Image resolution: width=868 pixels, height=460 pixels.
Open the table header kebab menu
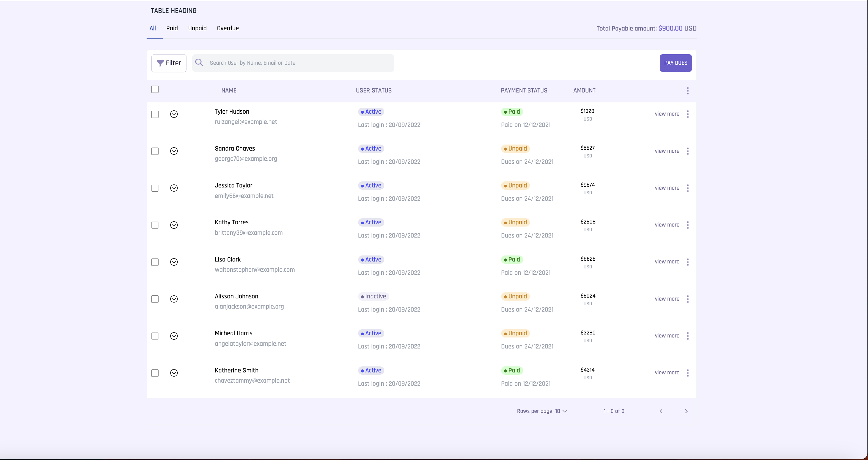688,91
